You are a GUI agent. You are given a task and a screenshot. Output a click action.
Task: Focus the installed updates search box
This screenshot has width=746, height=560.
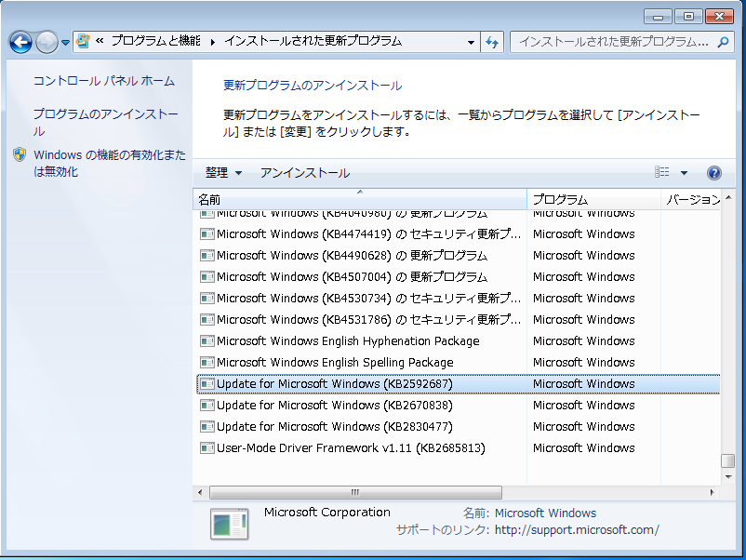(622, 42)
